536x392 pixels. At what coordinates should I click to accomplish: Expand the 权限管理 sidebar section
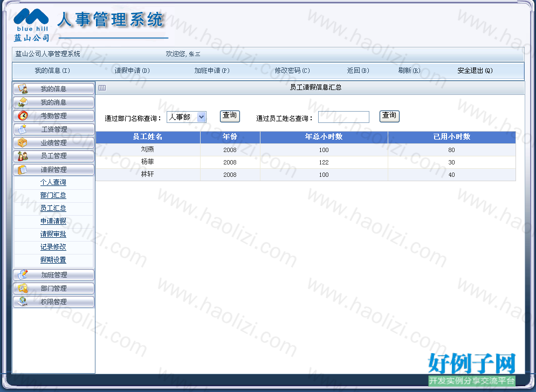[54, 302]
